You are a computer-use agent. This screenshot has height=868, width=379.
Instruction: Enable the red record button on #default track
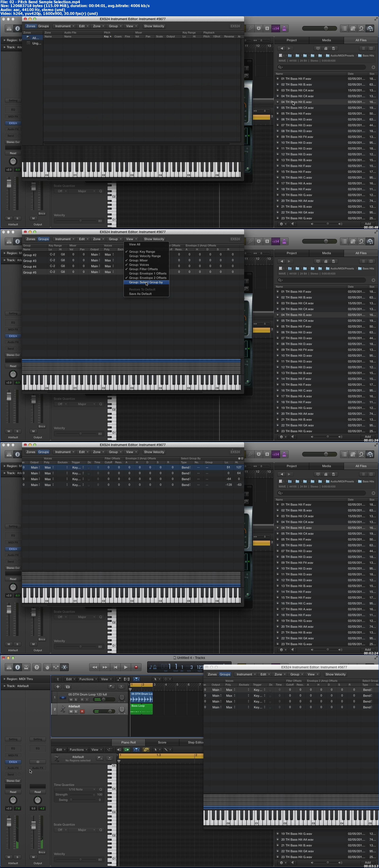click(x=82, y=711)
